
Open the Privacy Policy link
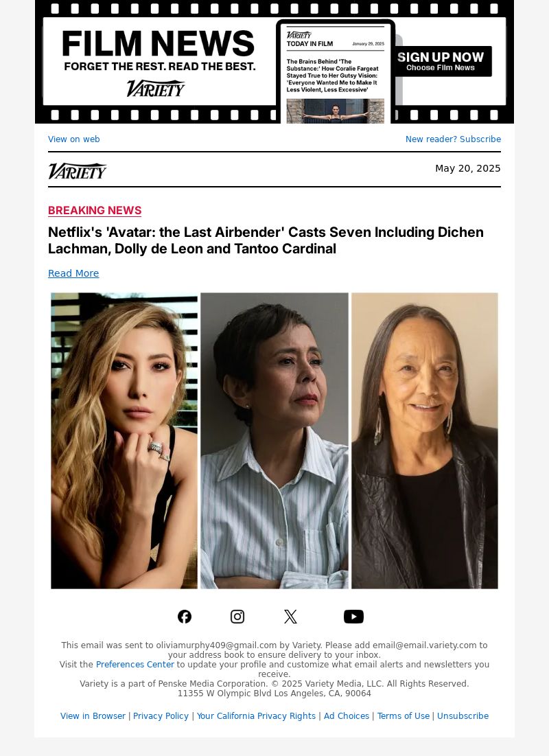(161, 716)
